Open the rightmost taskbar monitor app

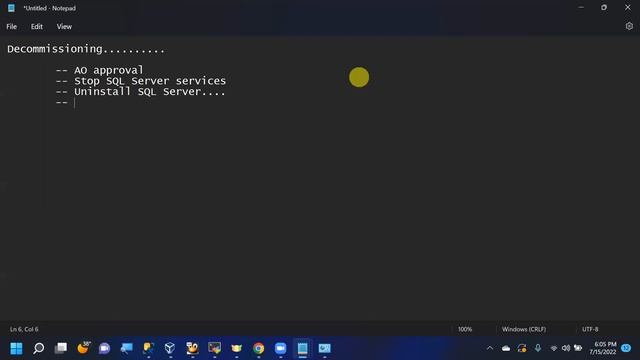[x=324, y=348]
